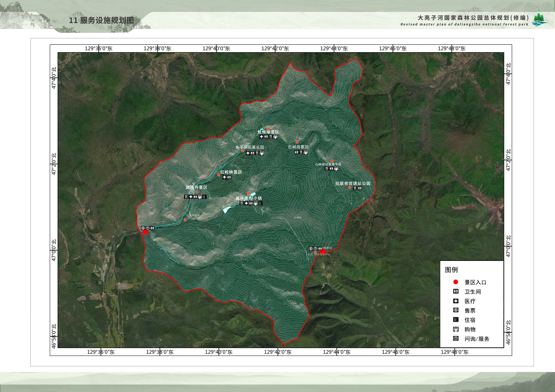Click the medical (医疗) cross icon in legend

coord(456,301)
